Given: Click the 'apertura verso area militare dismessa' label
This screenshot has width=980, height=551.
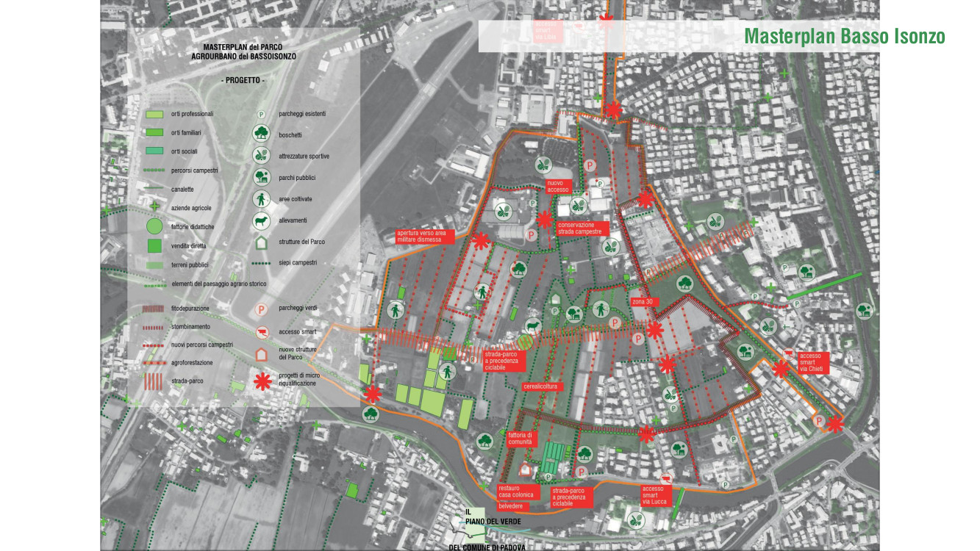Looking at the screenshot, I should click(x=426, y=237).
